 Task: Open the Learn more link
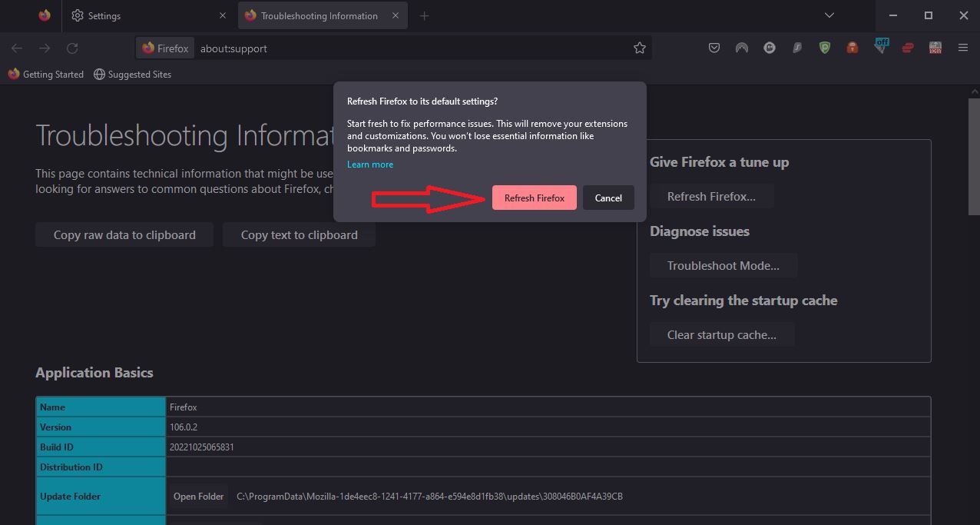pos(370,164)
